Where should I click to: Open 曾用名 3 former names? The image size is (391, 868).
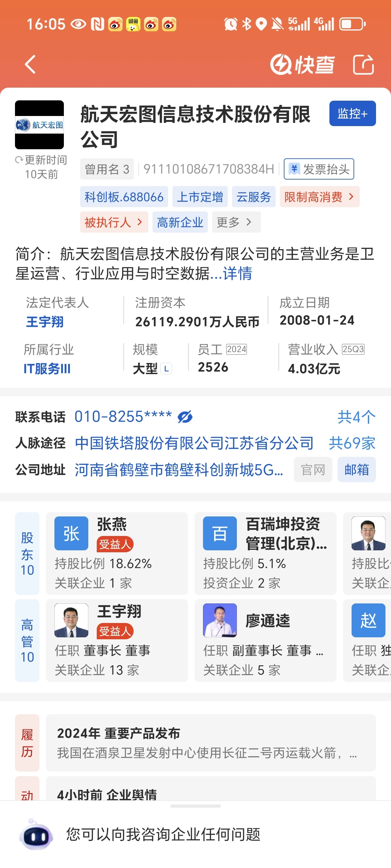(x=107, y=169)
